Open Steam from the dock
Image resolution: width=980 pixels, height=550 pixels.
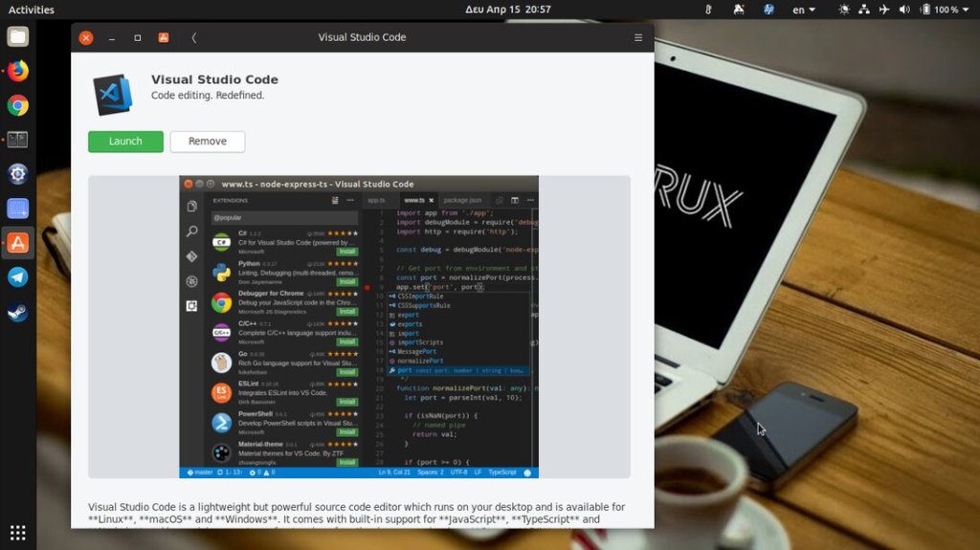(x=18, y=312)
